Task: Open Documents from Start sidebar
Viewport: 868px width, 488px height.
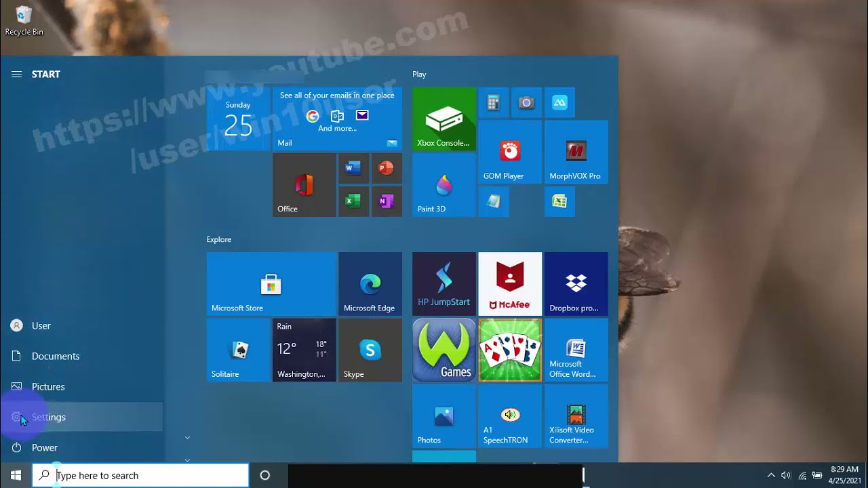Action: coord(81,356)
